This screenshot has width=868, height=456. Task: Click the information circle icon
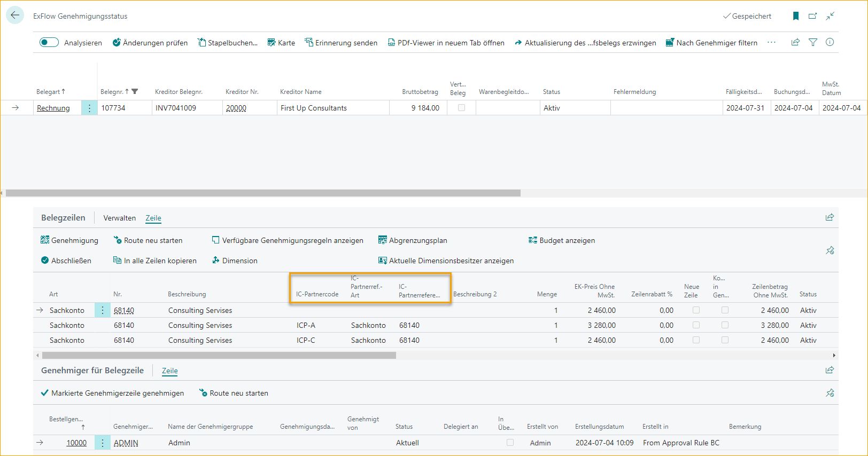pyautogui.click(x=830, y=42)
